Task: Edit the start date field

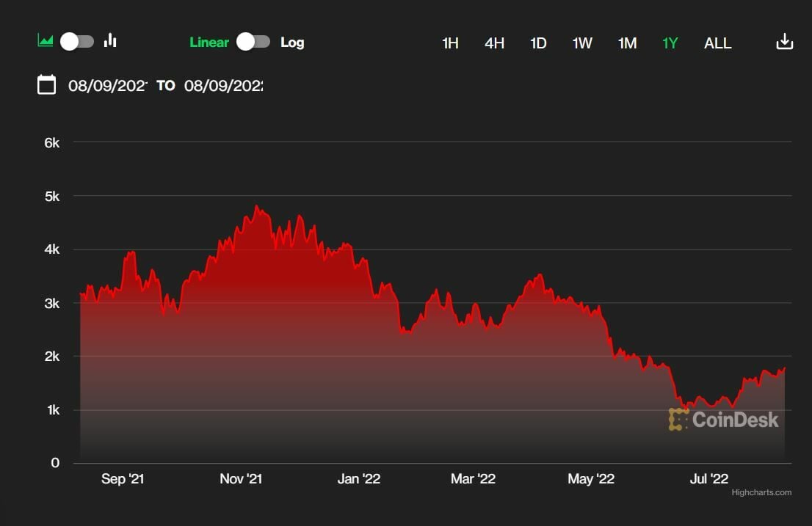Action: 108,85
